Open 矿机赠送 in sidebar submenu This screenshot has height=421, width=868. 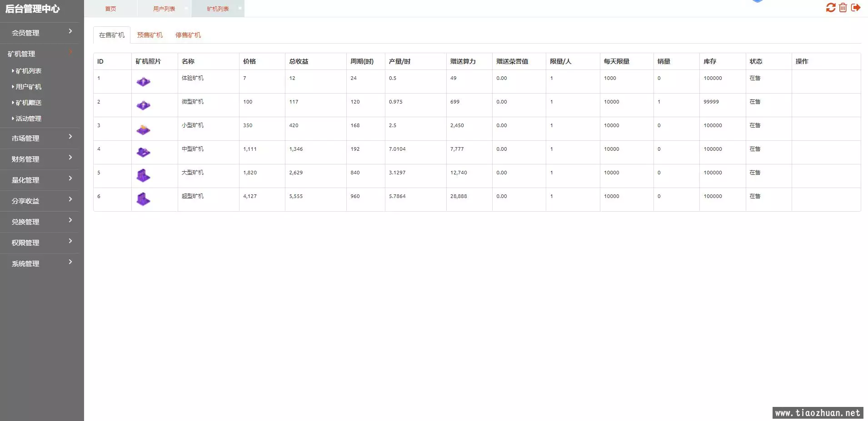28,103
